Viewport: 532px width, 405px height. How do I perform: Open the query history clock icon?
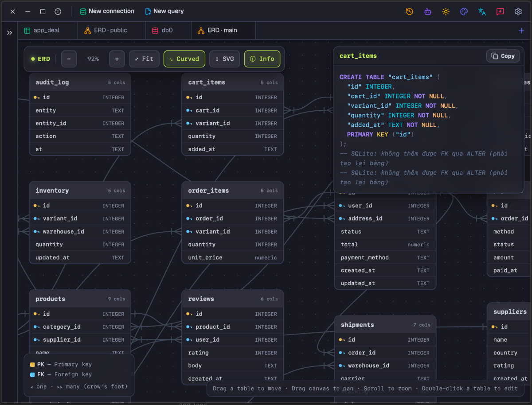pyautogui.click(x=410, y=12)
